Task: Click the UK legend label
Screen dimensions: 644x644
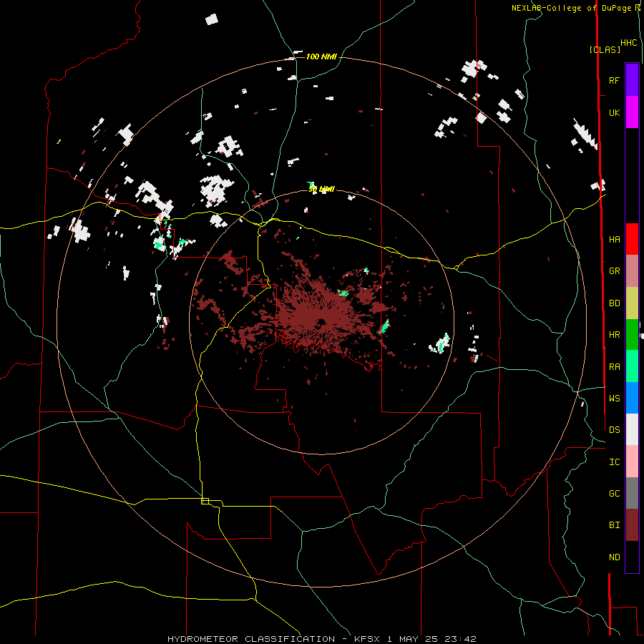Action: (x=614, y=112)
